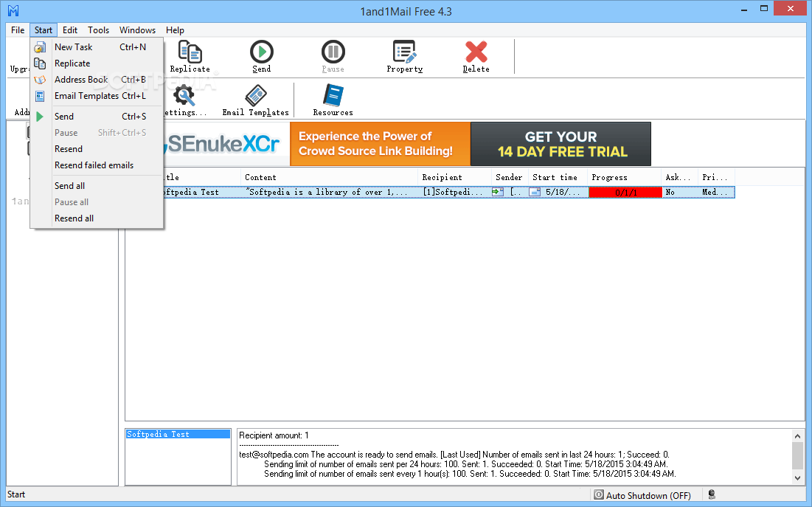Viewport: 812px width, 507px height.
Task: Click the Med... priority cell
Action: pos(715,193)
